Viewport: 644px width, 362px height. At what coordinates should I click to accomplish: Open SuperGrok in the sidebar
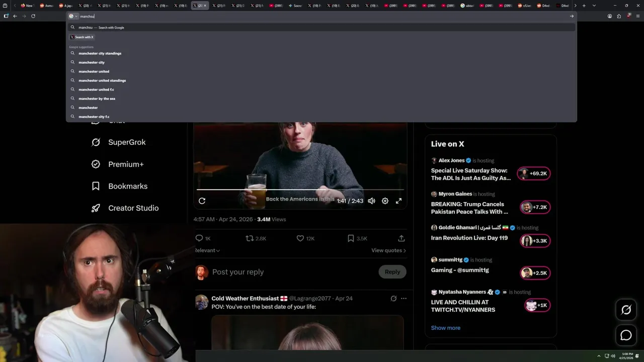point(119,142)
